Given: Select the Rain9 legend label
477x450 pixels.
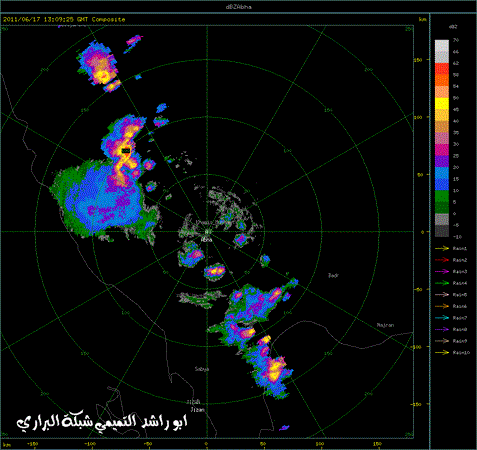Looking at the screenshot, I should point(460,341).
